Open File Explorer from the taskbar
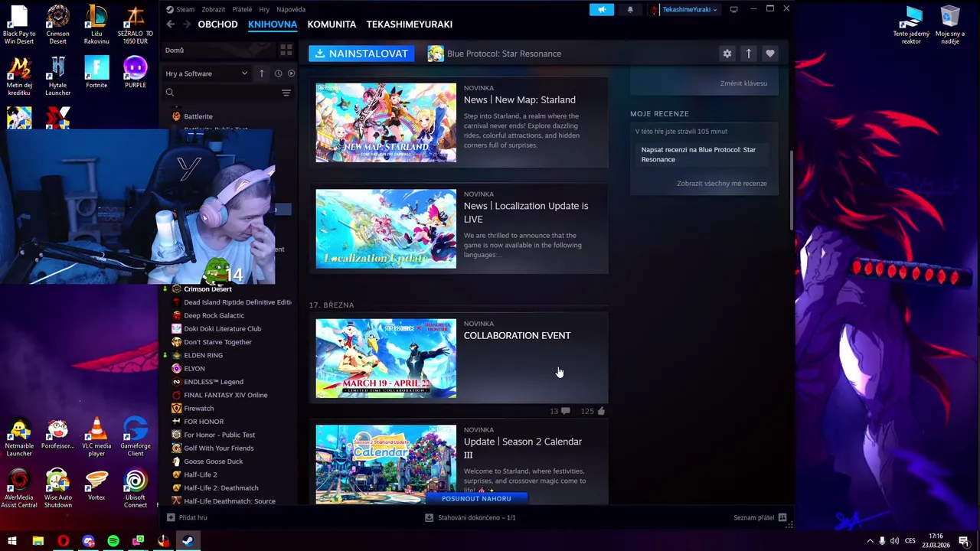Image resolution: width=980 pixels, height=551 pixels. (38, 541)
